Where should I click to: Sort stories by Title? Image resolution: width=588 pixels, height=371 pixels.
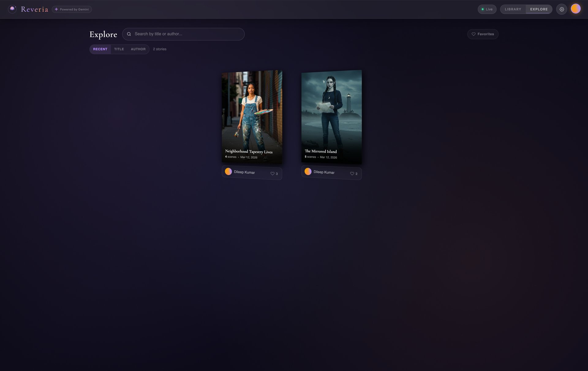coord(119,49)
